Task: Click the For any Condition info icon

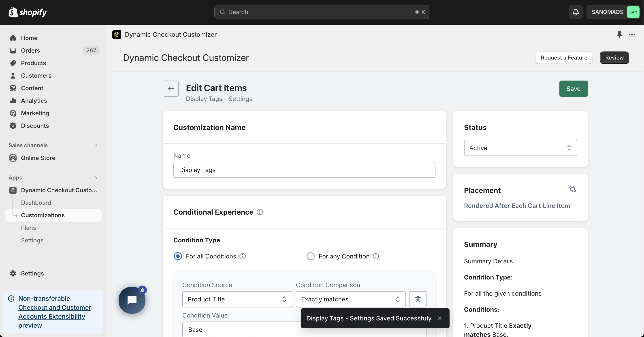Action: click(376, 256)
